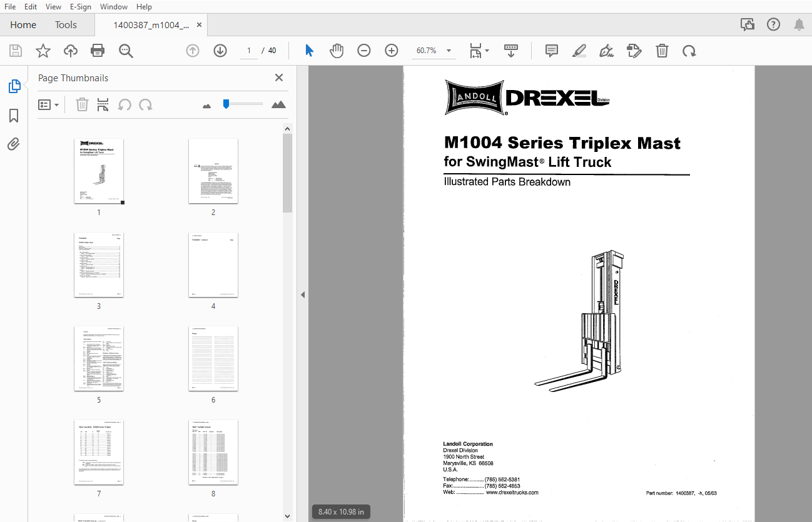The height and width of the screenshot is (522, 812).
Task: Adjust the thumbnail size slider
Action: click(x=244, y=104)
